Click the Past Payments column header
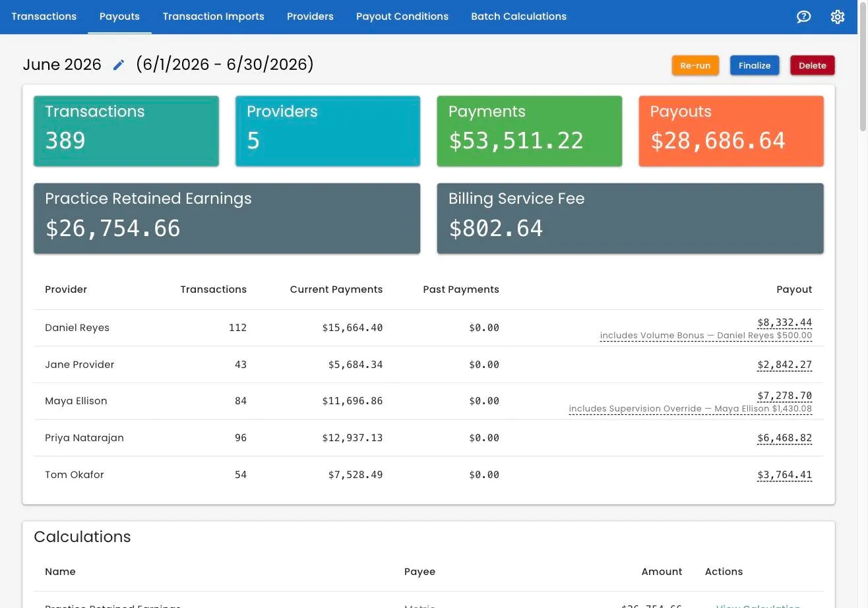This screenshot has height=608, width=868. (461, 289)
